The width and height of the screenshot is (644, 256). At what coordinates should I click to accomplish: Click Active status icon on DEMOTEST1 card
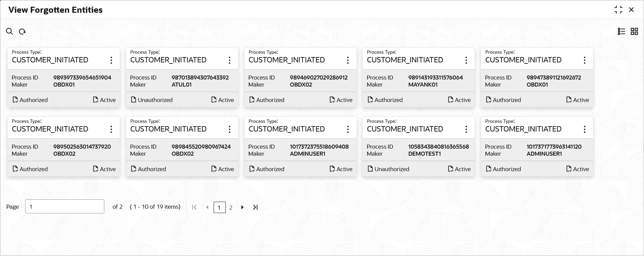click(x=450, y=169)
